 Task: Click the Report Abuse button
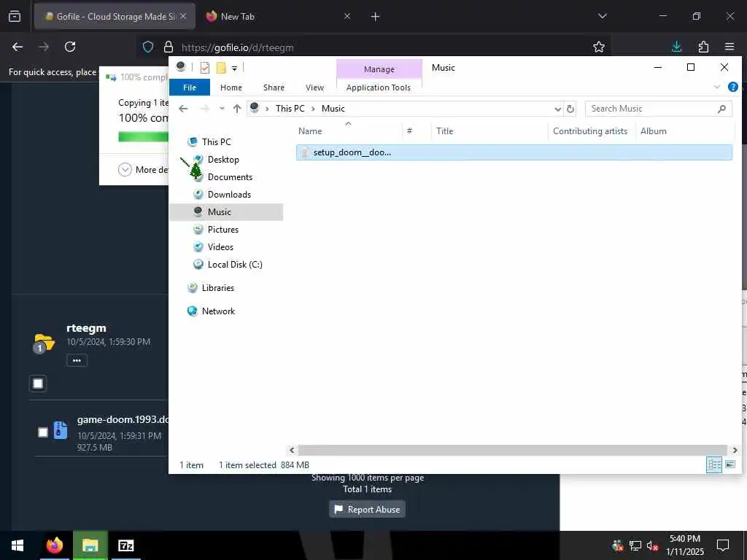point(368,510)
